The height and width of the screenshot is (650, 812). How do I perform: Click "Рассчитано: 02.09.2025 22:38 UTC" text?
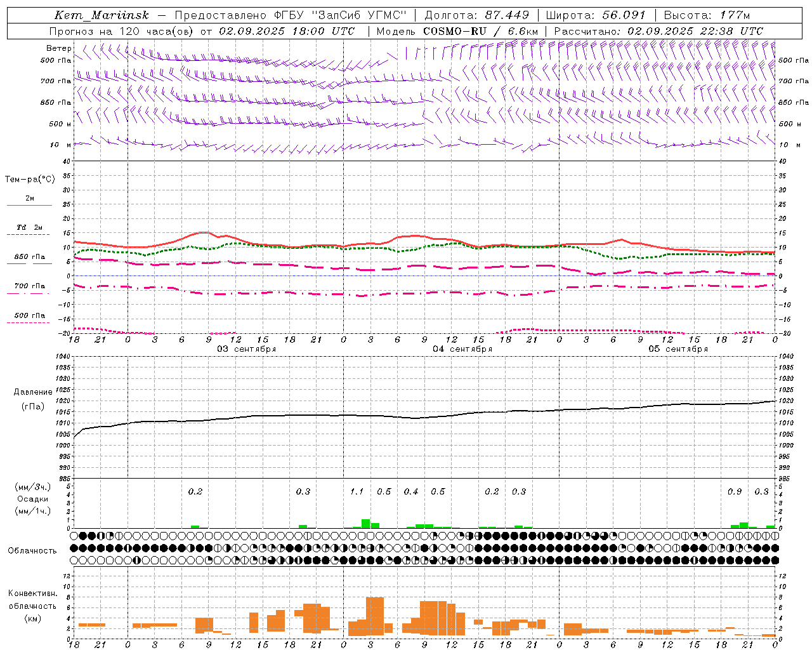tap(658, 31)
